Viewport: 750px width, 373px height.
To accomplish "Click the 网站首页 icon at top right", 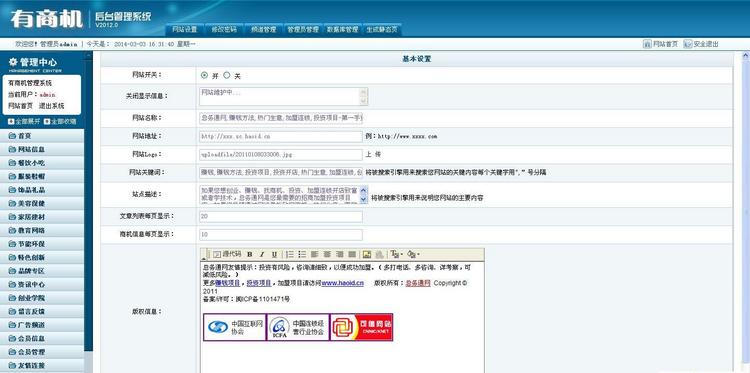I will point(647,44).
